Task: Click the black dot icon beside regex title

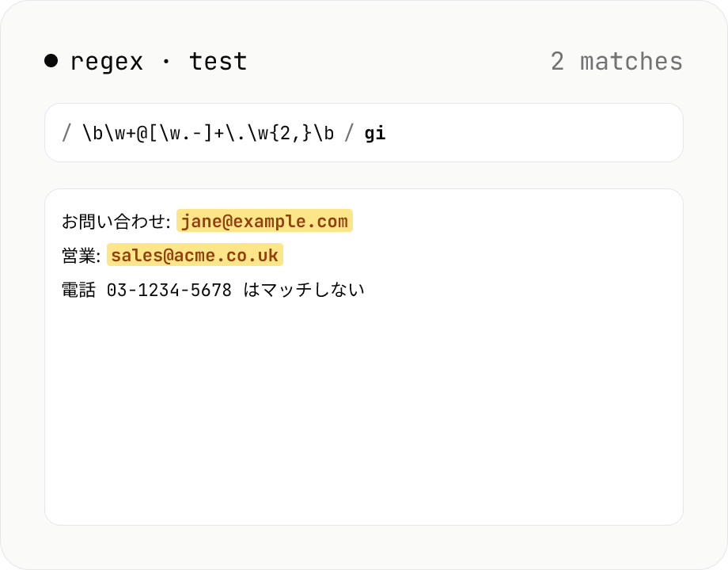Action: click(51, 61)
